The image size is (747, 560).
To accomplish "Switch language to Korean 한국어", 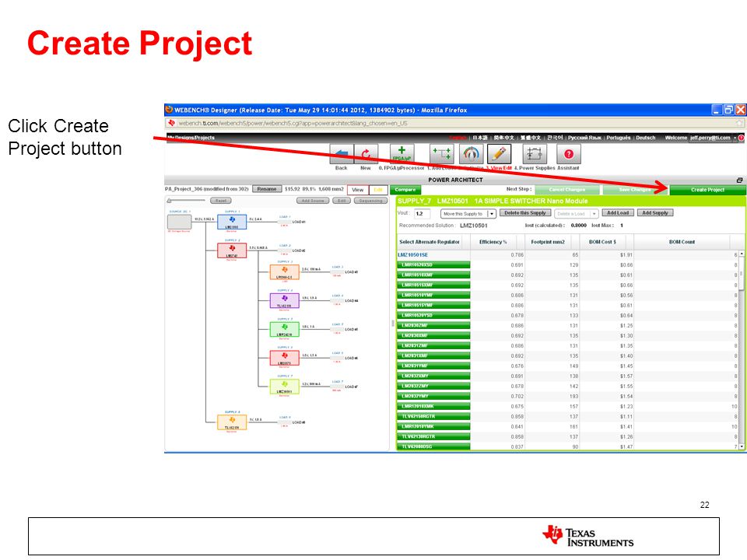I will [x=555, y=138].
